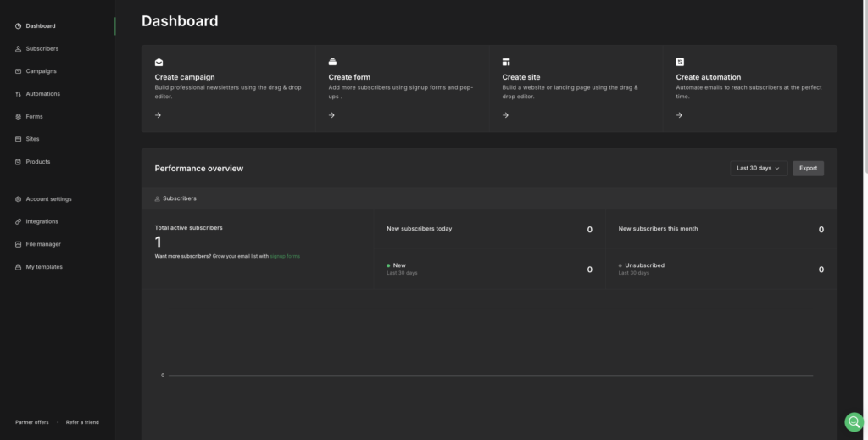Image resolution: width=868 pixels, height=440 pixels.
Task: Click the Create automation refresh icon
Action: 680,62
